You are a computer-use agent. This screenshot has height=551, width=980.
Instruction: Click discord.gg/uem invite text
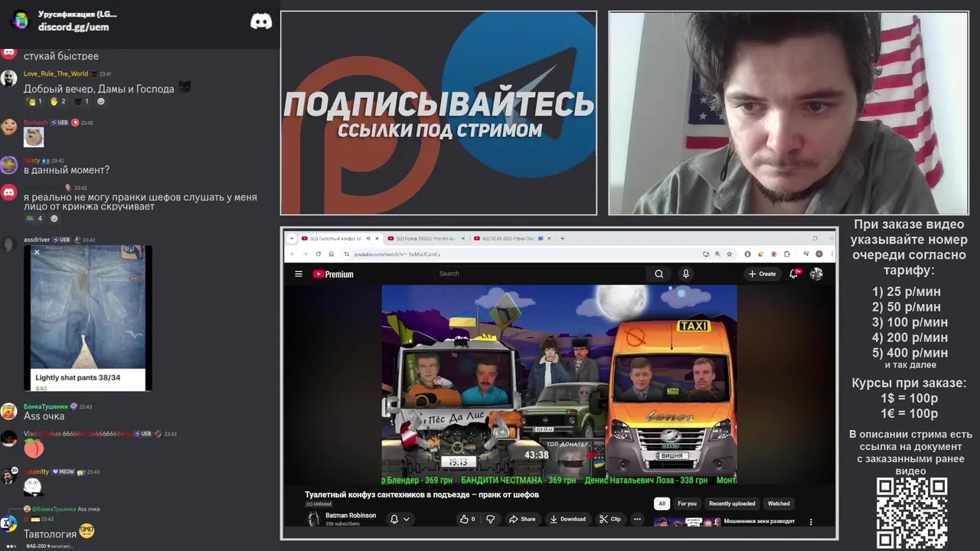[x=73, y=27]
